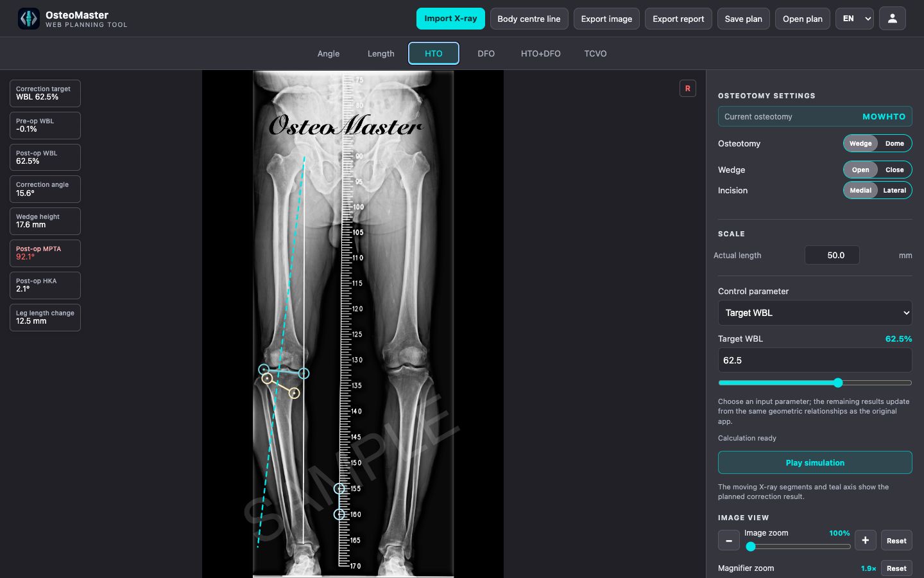Image resolution: width=924 pixels, height=578 pixels.
Task: Start Play simulation
Action: point(815,462)
